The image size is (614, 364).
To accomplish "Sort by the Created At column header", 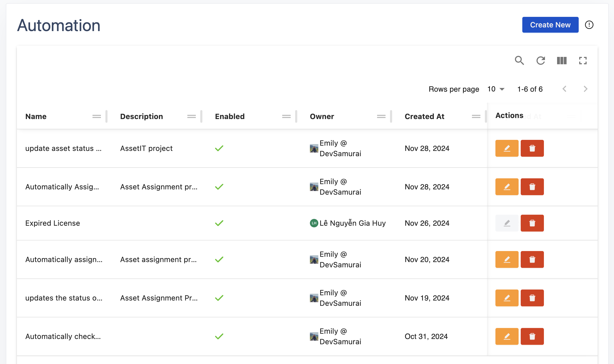I will click(x=424, y=116).
